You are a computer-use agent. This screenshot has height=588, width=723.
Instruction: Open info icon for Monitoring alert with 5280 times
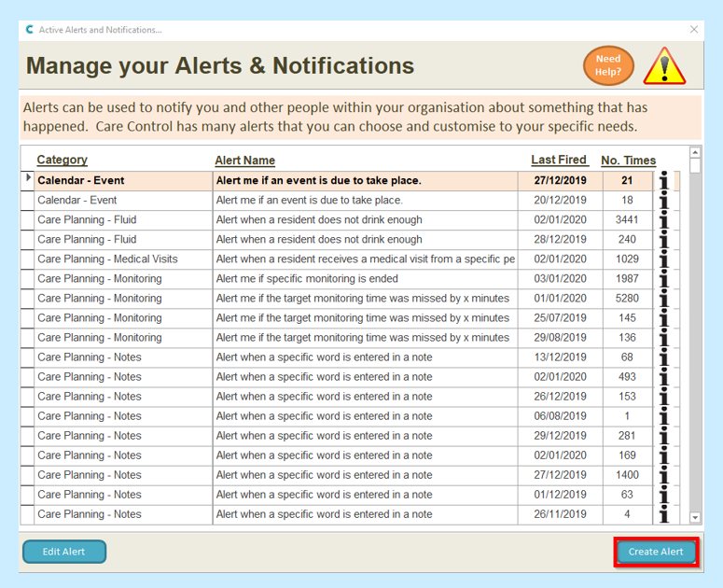pos(664,299)
